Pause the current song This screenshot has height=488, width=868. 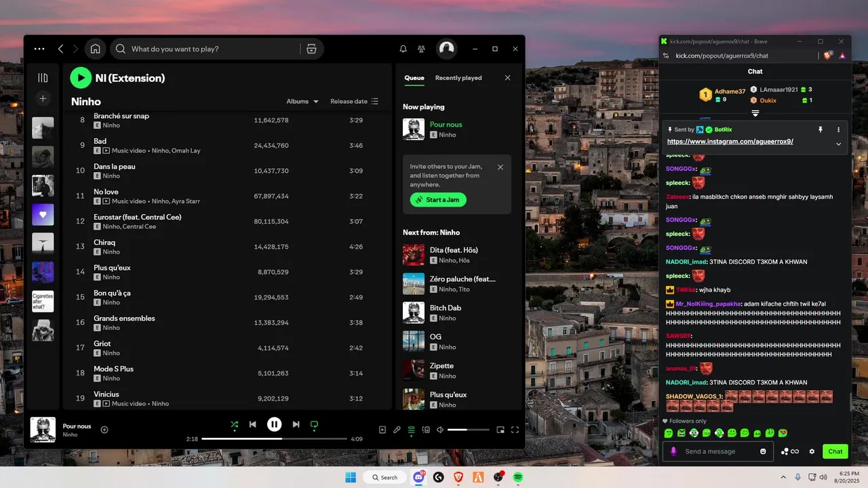(x=274, y=424)
